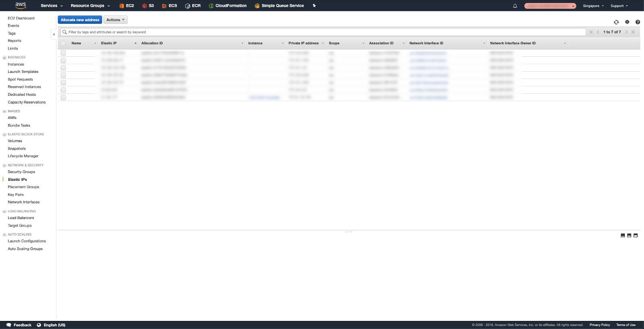The width and height of the screenshot is (644, 329).
Task: Sort by Allocation ID column header
Action: [192, 43]
